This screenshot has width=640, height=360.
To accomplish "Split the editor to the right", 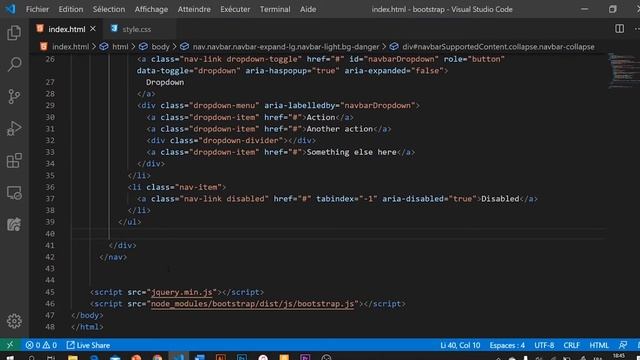I will (x=619, y=29).
